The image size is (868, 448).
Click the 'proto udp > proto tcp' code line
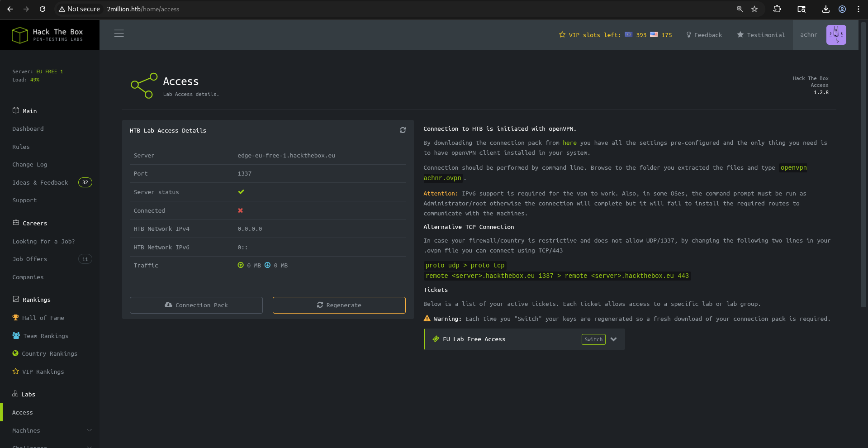pyautogui.click(x=465, y=266)
